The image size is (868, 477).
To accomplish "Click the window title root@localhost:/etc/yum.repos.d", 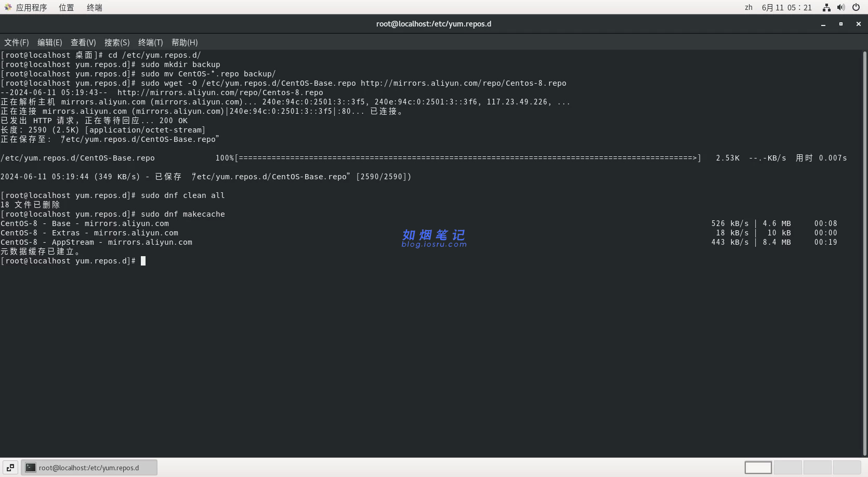I will 434,24.
